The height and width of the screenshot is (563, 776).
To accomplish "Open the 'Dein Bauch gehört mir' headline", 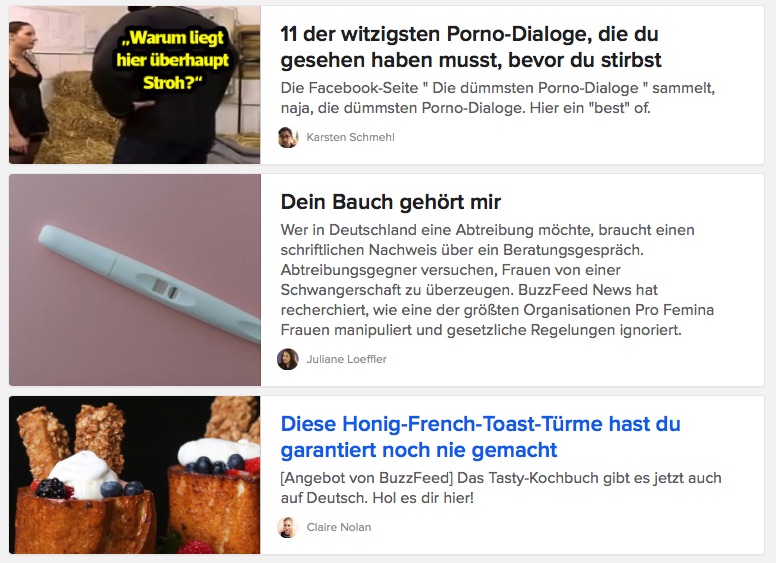I will tap(390, 202).
